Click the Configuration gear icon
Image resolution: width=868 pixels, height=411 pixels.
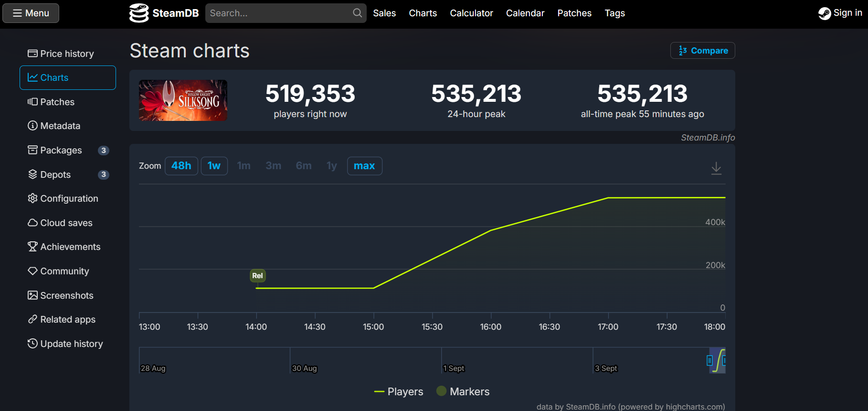32,198
